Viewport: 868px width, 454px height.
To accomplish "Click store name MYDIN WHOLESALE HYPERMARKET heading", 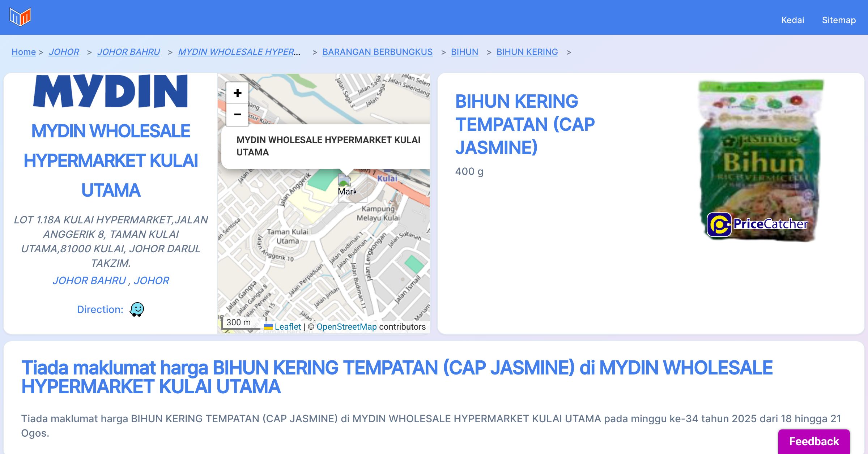I will [x=111, y=160].
